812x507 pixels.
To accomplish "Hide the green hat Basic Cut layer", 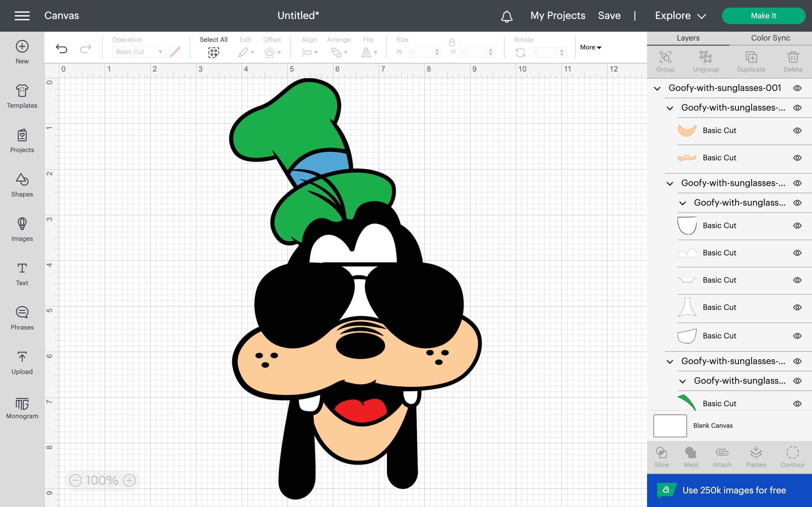I will [x=798, y=403].
